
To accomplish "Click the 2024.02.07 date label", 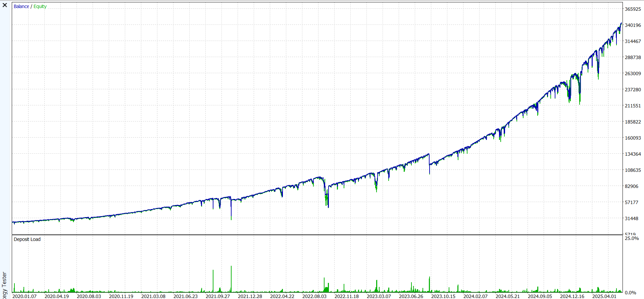I will [x=475, y=296].
